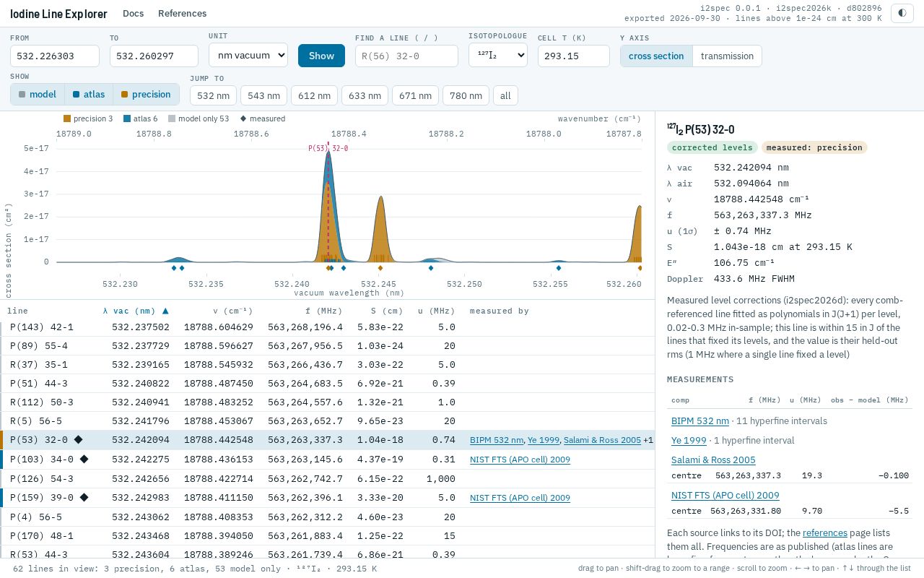Jump to the 633 nm region
The height and width of the screenshot is (578, 924).
point(365,95)
